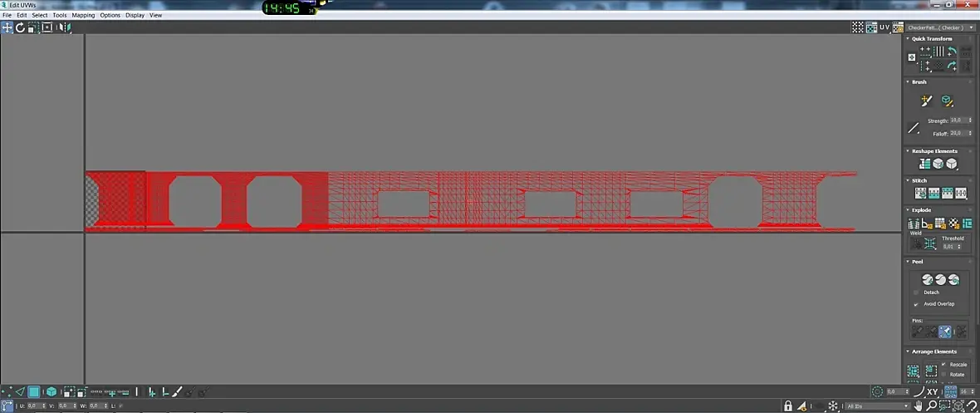Click the Target Weld icon
980x413 pixels.
pyautogui.click(x=916, y=244)
